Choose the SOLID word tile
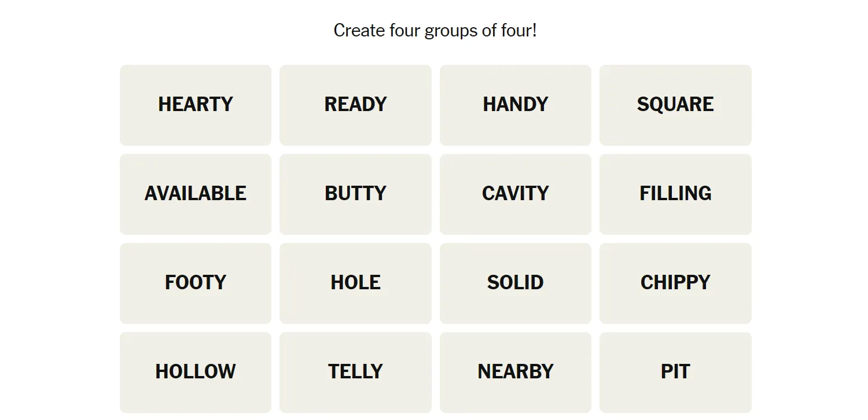Screen dimensions: 868x420 pyautogui.click(x=516, y=283)
